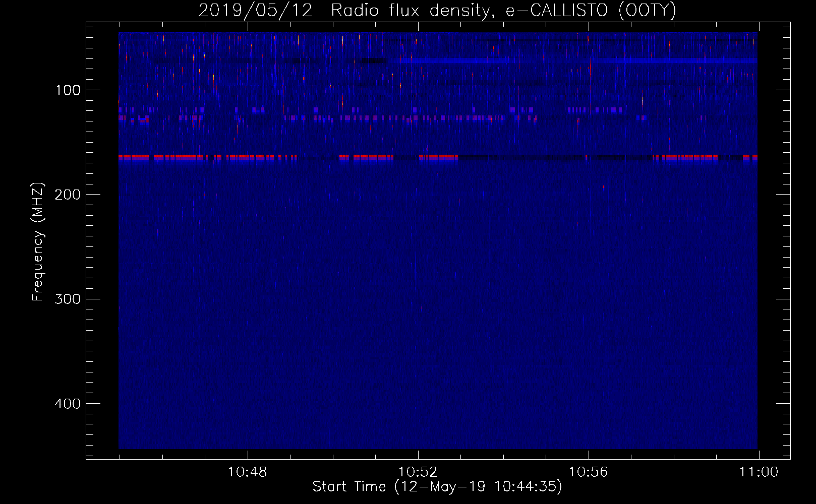The height and width of the screenshot is (504, 816).
Task: Click the 10:48 time tick label
Action: [247, 472]
